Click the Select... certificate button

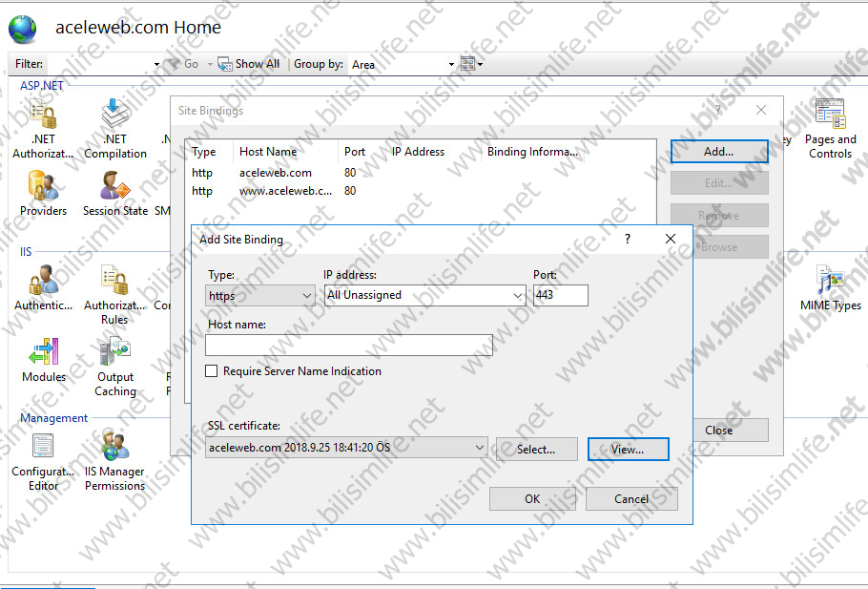pyautogui.click(x=536, y=450)
